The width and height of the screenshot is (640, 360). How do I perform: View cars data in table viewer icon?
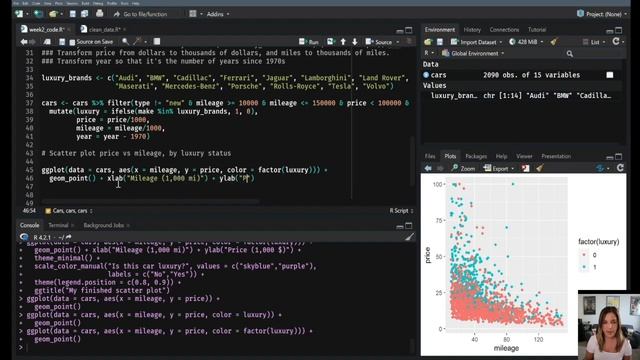(609, 75)
